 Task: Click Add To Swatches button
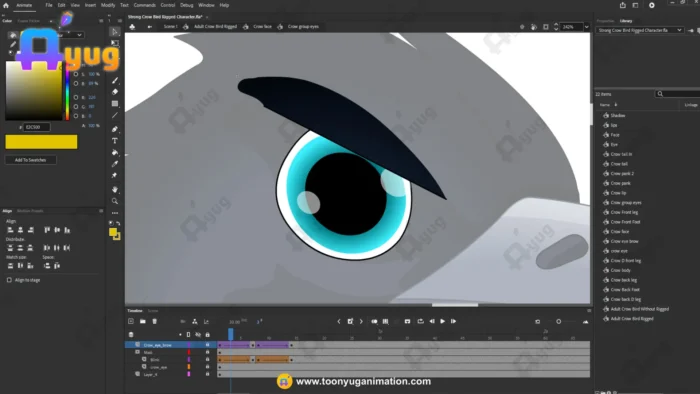pyautogui.click(x=30, y=160)
